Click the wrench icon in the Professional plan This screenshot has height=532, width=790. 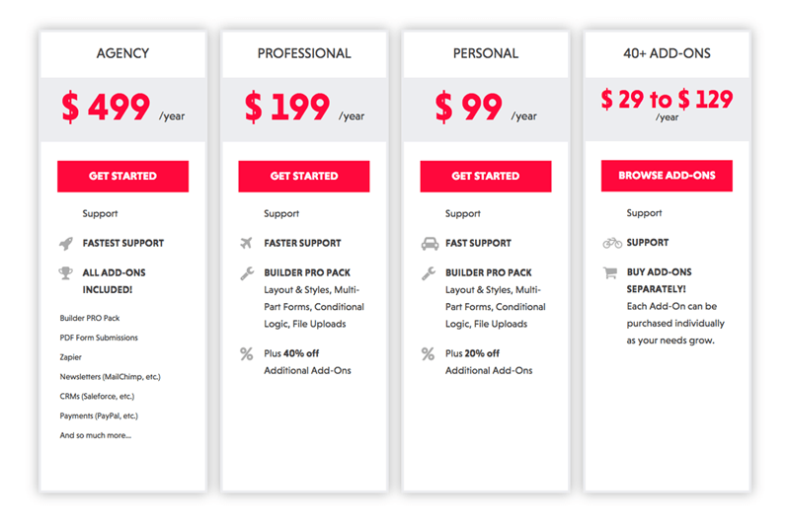point(247,273)
